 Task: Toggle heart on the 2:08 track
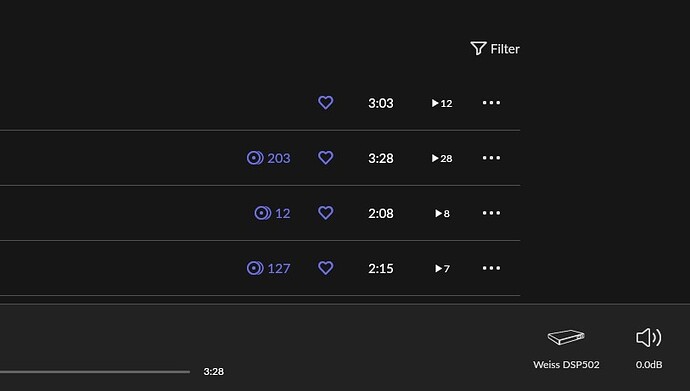[x=326, y=213]
